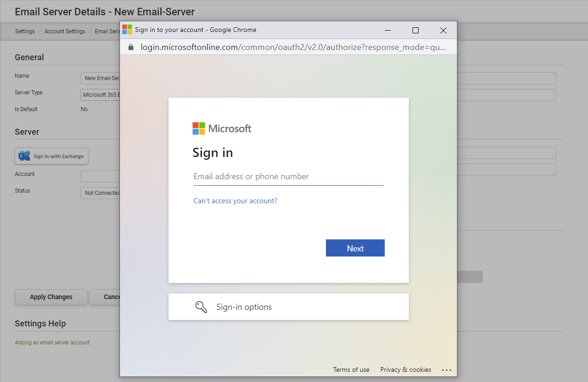588x382 pixels.
Task: Open Privacy & cookies link
Action: click(x=406, y=369)
